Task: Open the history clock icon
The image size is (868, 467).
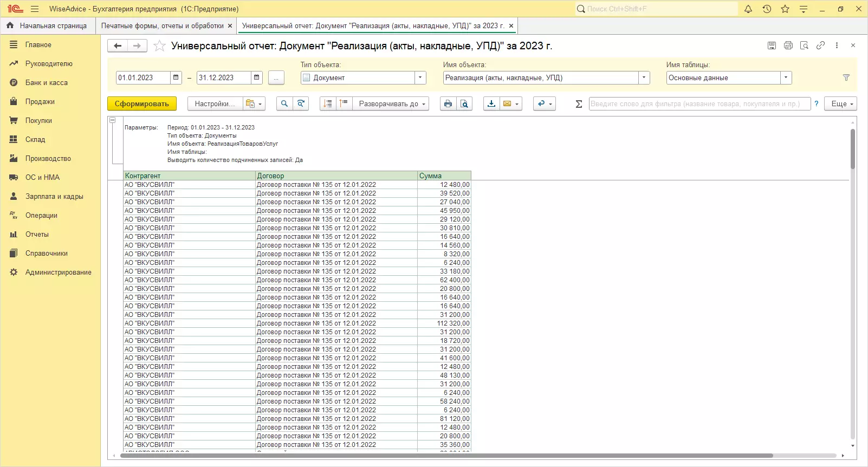Action: point(767,9)
